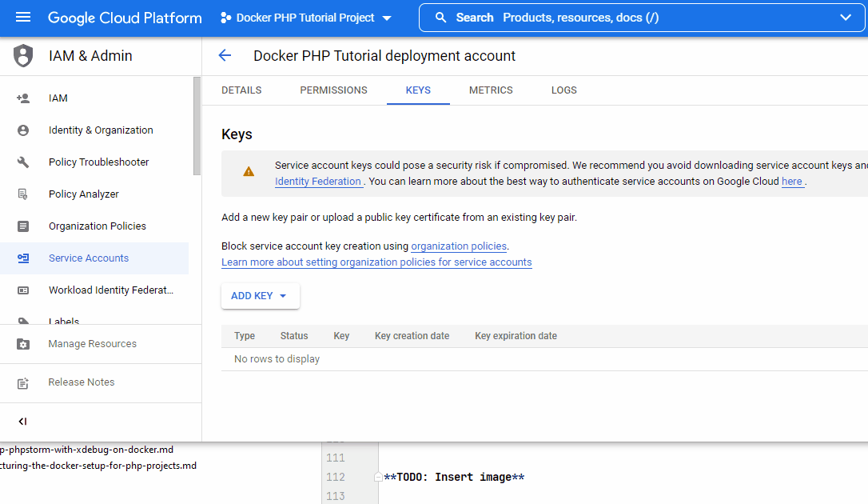This screenshot has width=868, height=504.
Task: Click the 'Docker PHP Tutorial deployment account' title
Action: click(x=384, y=56)
